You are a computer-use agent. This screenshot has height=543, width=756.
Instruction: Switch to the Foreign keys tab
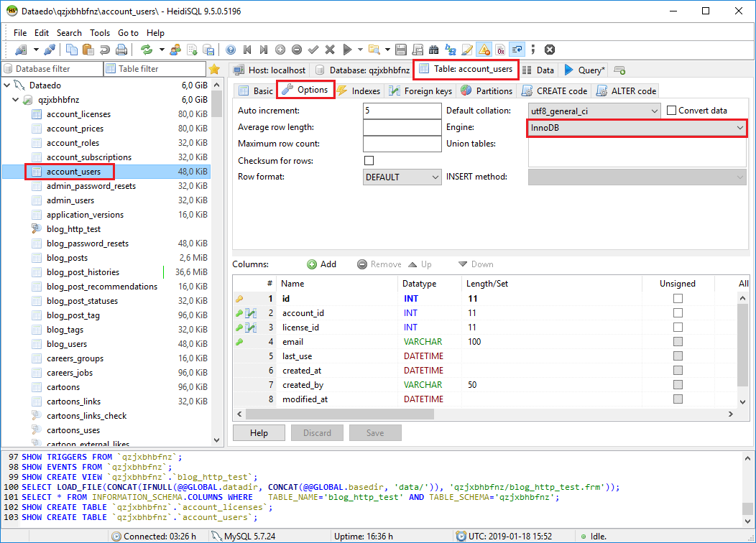pyautogui.click(x=421, y=91)
